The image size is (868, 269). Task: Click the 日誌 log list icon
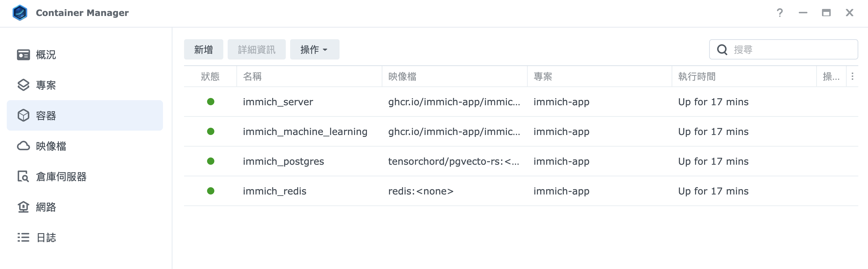(23, 237)
